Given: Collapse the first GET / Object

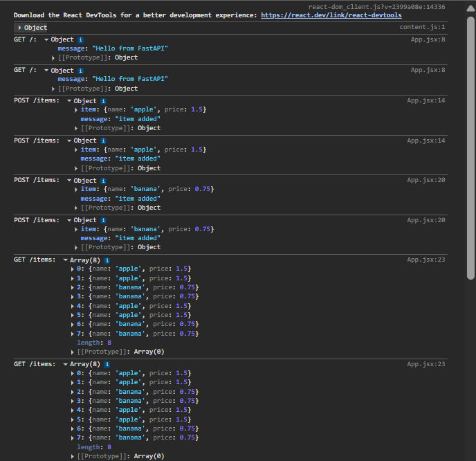Looking at the screenshot, I should [x=46, y=39].
